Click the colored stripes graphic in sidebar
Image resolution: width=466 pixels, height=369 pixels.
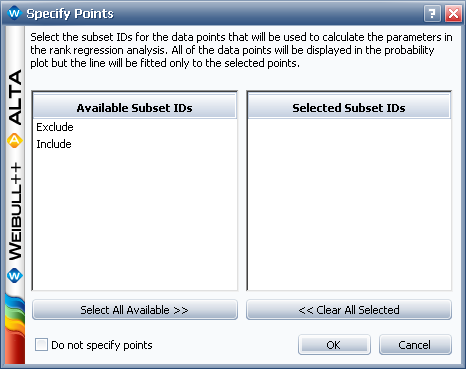click(x=15, y=328)
